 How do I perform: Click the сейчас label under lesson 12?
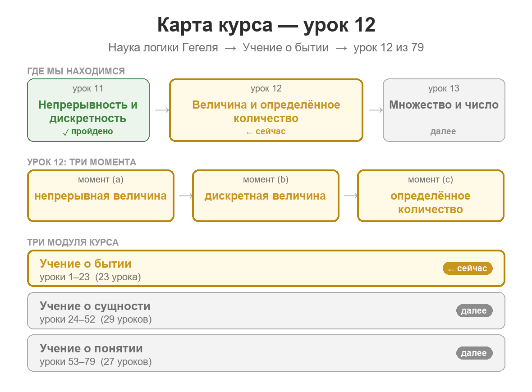point(266,132)
